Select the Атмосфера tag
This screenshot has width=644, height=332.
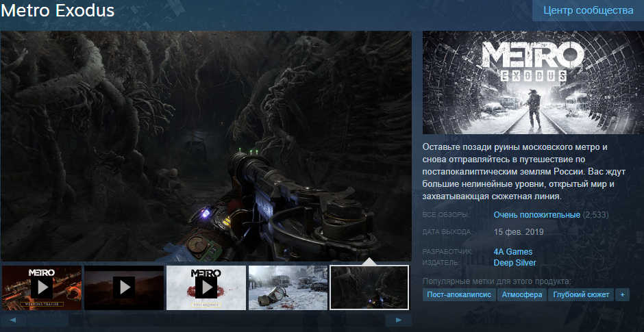[x=522, y=294]
